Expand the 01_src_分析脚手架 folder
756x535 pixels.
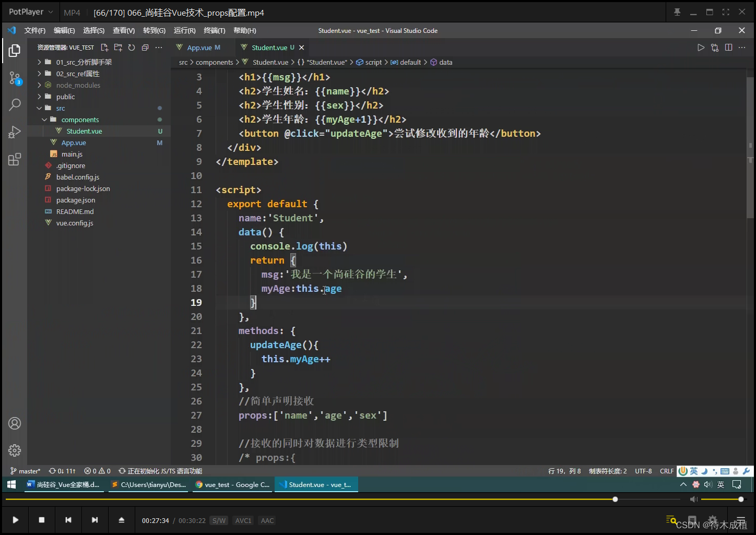click(x=84, y=62)
